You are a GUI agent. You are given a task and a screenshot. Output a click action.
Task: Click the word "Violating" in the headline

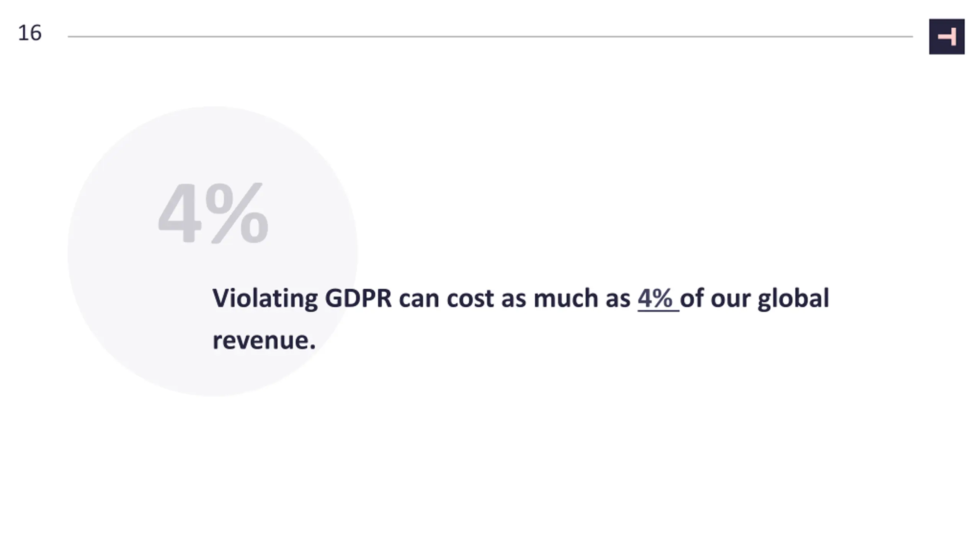tap(265, 299)
